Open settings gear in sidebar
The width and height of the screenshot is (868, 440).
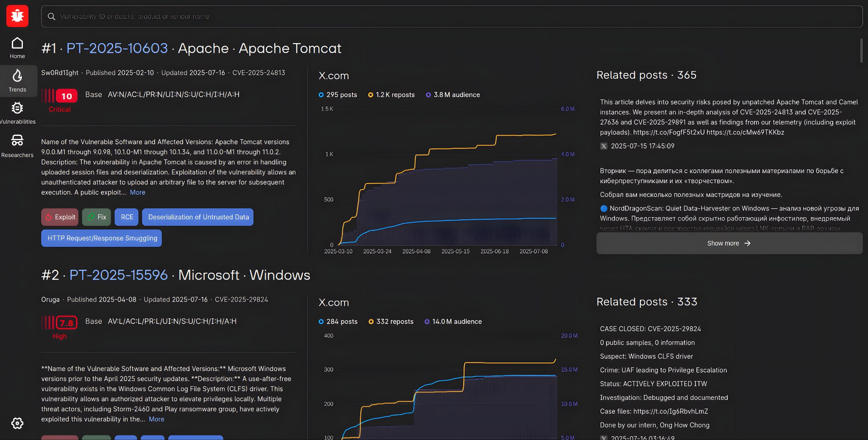(17, 423)
